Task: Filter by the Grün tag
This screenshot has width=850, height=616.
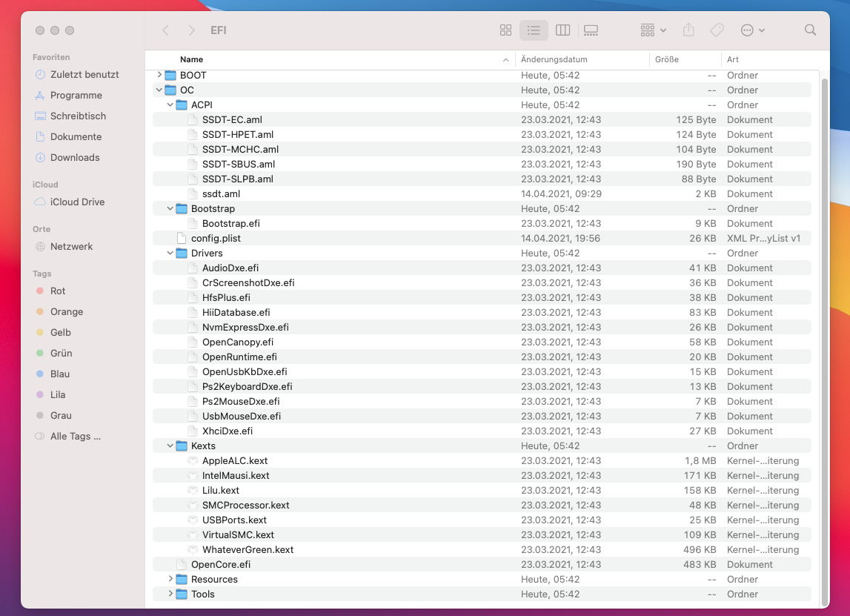Action: coord(53,353)
